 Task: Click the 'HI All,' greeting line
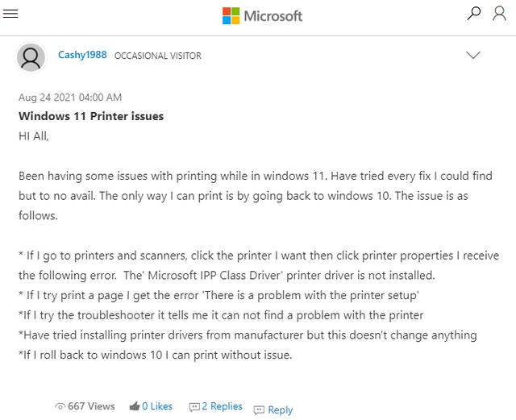pyautogui.click(x=34, y=136)
